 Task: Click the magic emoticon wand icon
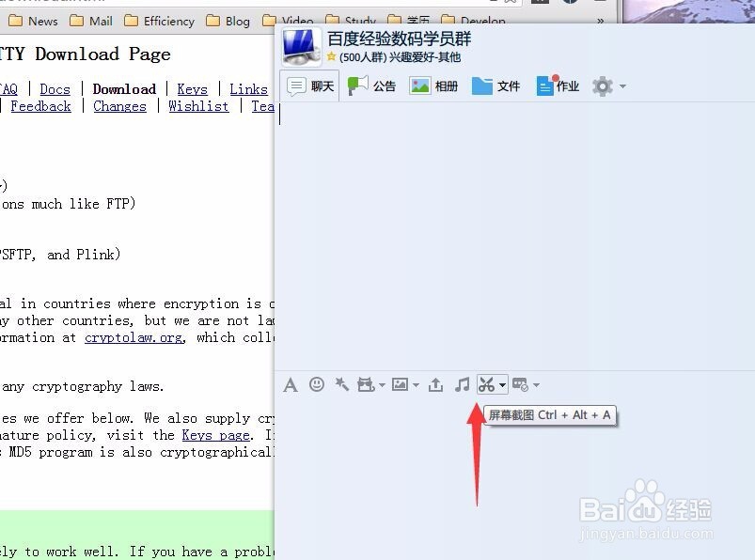point(342,384)
